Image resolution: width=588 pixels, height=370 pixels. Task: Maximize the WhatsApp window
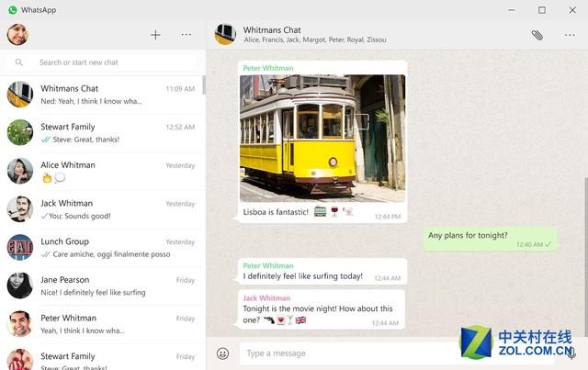pos(542,10)
